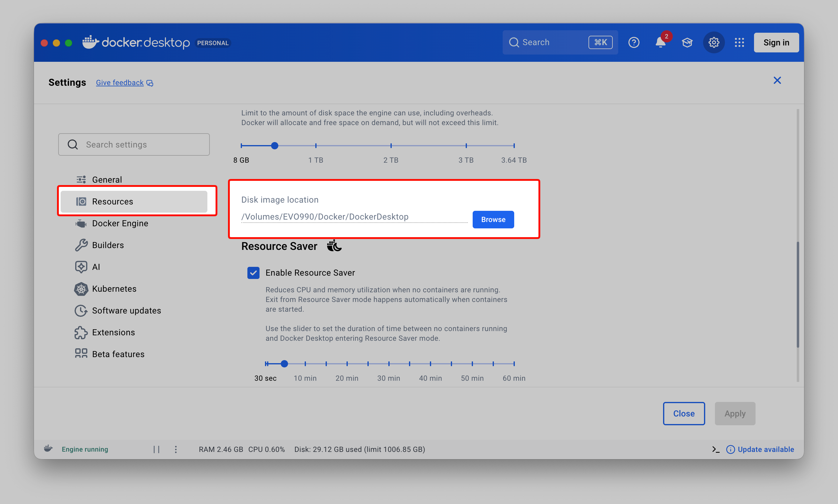Pause the Docker engine
Image resolution: width=838 pixels, height=504 pixels.
tap(156, 449)
